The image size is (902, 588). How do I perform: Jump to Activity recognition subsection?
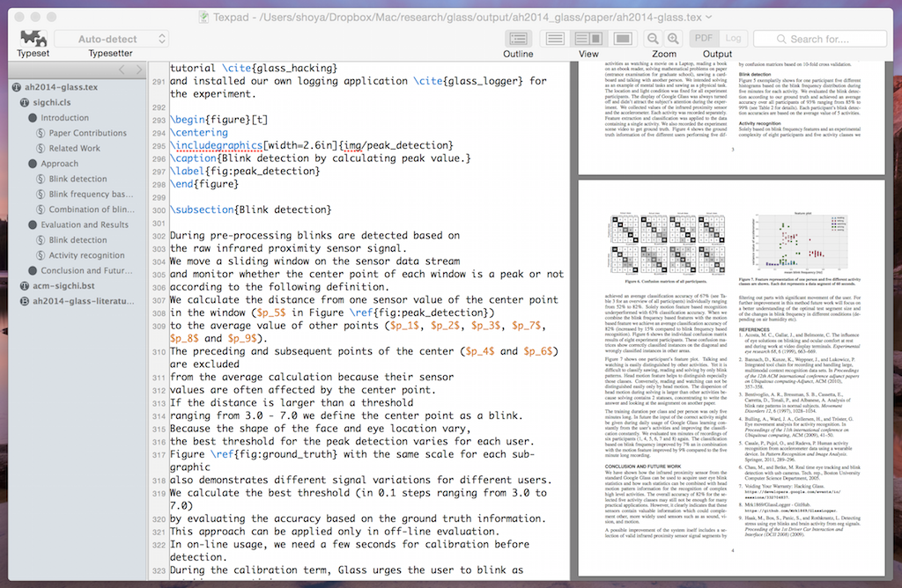click(x=86, y=255)
